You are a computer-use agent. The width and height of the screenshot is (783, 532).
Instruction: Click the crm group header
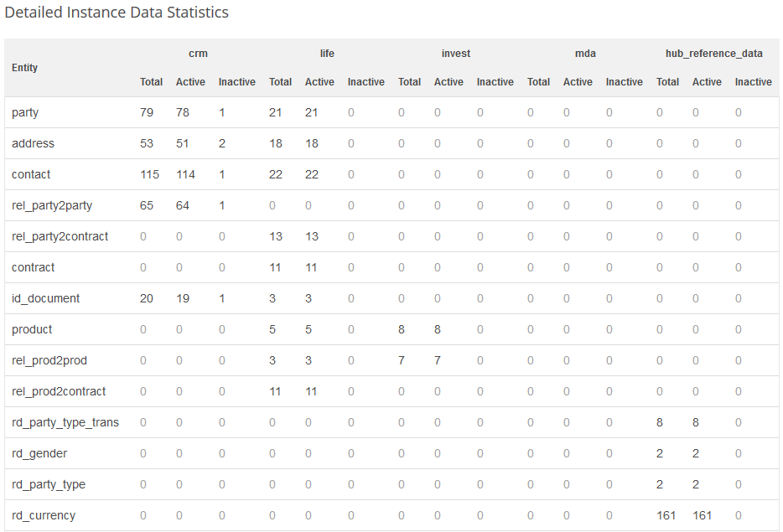coord(198,54)
